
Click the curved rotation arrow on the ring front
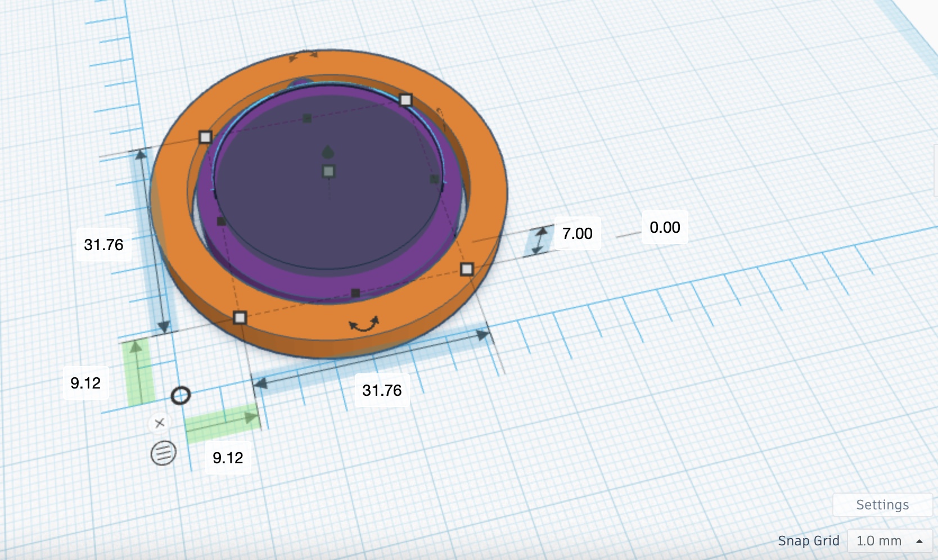click(364, 324)
